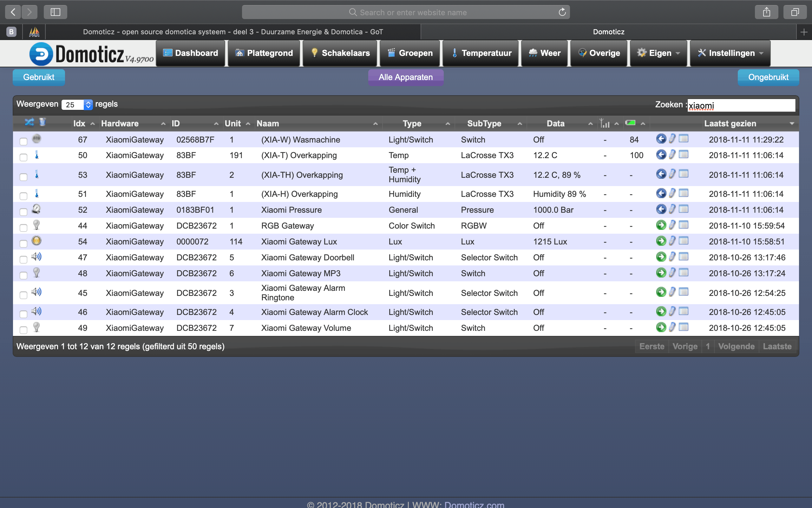Click lightbulb icon in RGB Gateway row
Image resolution: width=812 pixels, height=508 pixels.
(x=36, y=225)
